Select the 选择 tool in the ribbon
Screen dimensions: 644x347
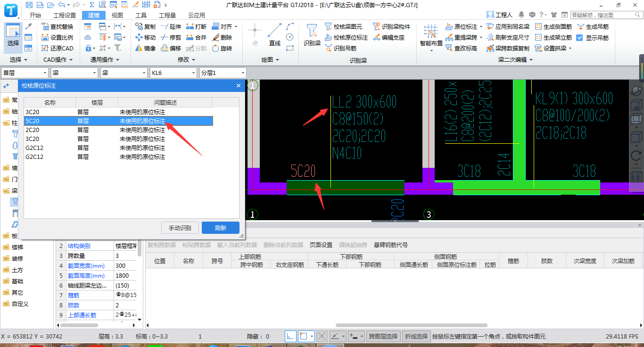pyautogui.click(x=13, y=37)
